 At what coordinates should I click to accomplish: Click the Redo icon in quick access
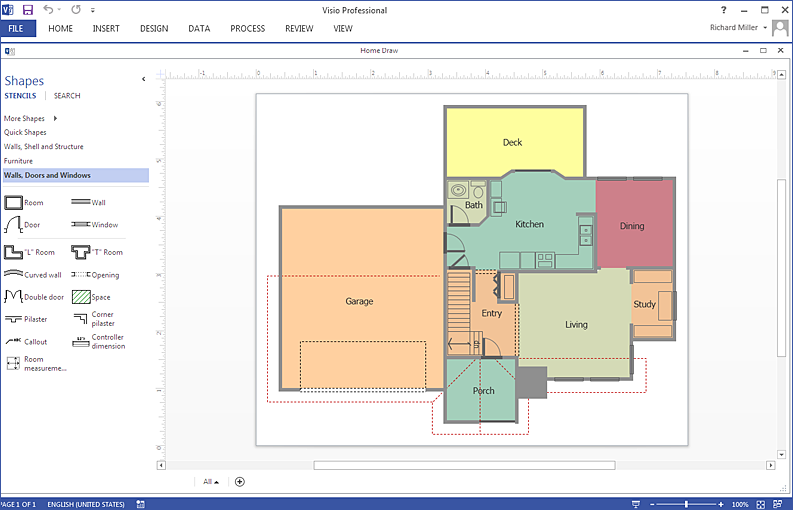[76, 9]
